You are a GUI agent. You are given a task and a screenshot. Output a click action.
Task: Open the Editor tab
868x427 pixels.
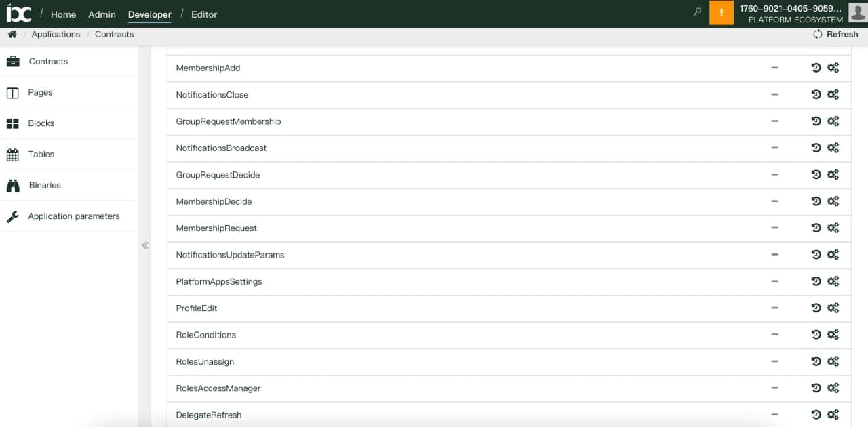pyautogui.click(x=204, y=14)
